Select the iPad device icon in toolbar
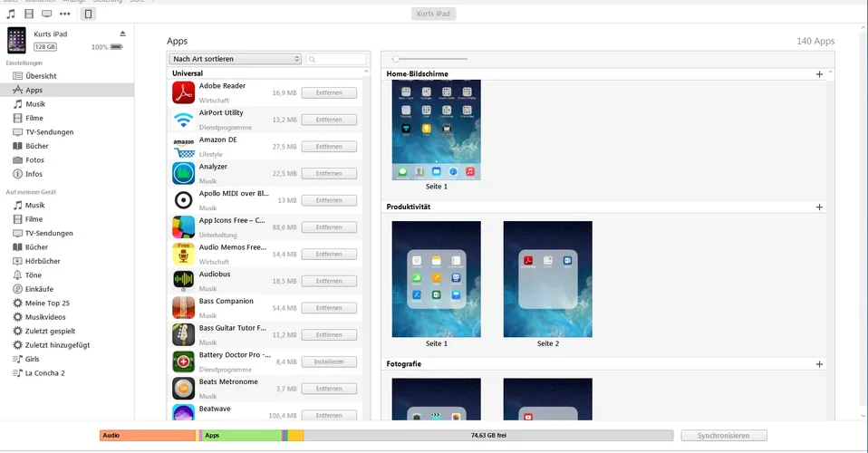This screenshot has width=868, height=453. pyautogui.click(x=88, y=14)
